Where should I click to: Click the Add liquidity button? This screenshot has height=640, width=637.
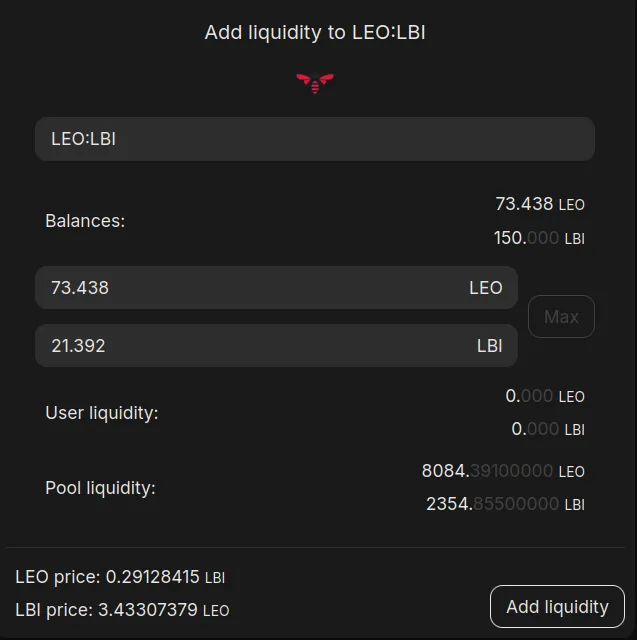557,607
